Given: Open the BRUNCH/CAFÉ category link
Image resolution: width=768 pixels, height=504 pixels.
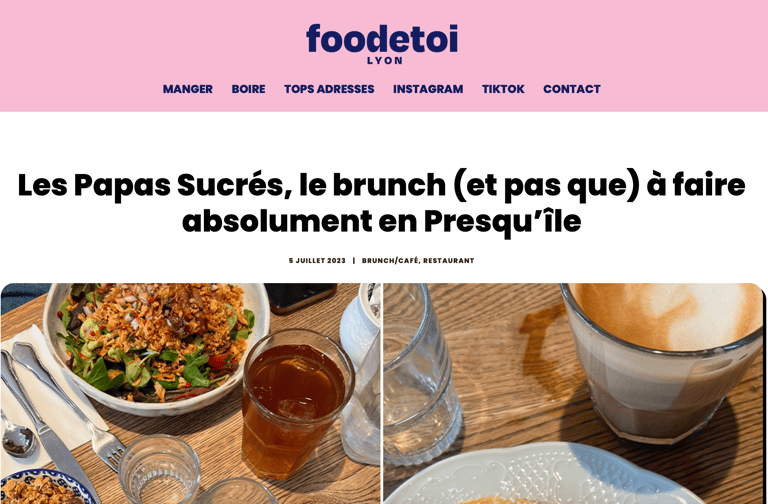Looking at the screenshot, I should (x=390, y=261).
